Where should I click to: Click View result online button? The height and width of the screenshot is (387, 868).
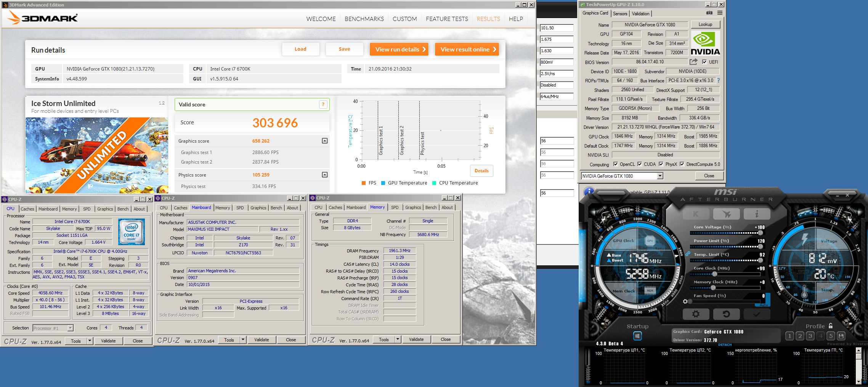(x=467, y=49)
